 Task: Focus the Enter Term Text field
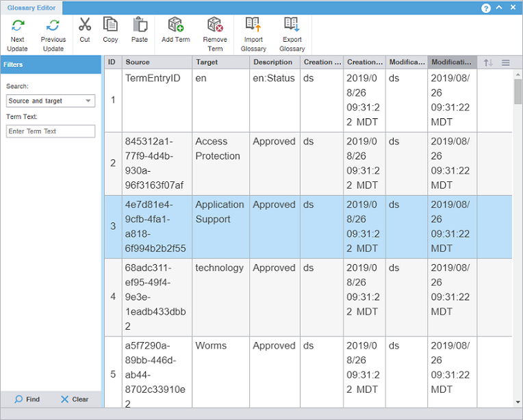[51, 131]
